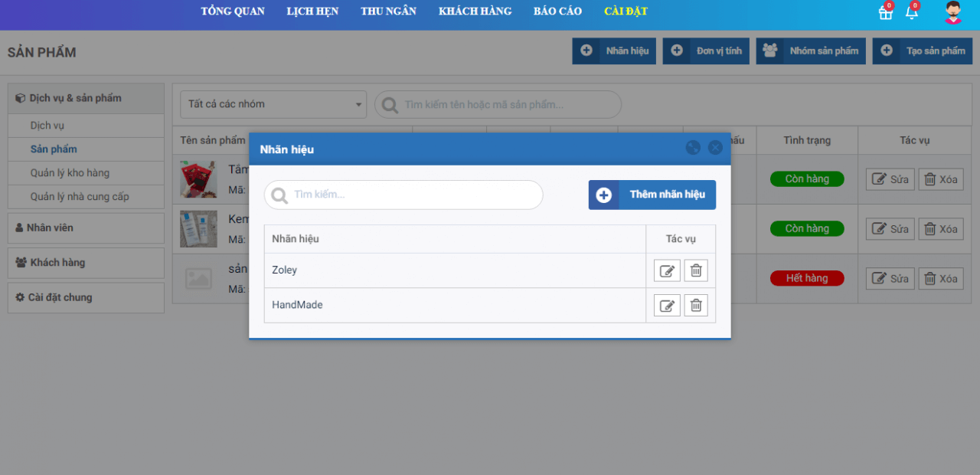Expand the Khách hàng sidebar section
This screenshot has height=475, width=980.
pyautogui.click(x=86, y=263)
